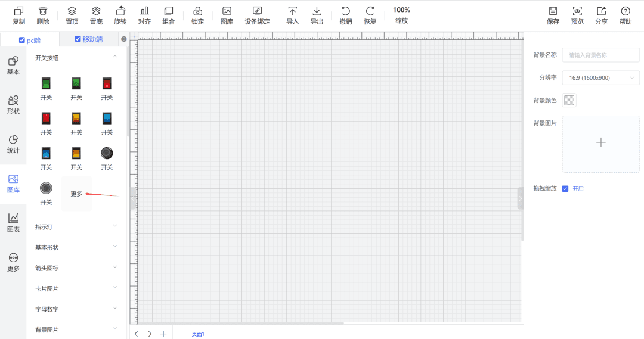
Task: Go to next page arrow
Action: click(x=150, y=334)
